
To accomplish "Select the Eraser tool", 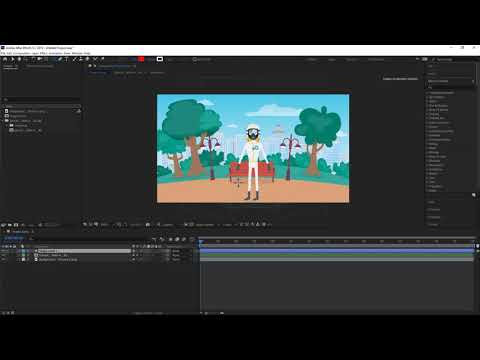I will pyautogui.click(x=88, y=59).
